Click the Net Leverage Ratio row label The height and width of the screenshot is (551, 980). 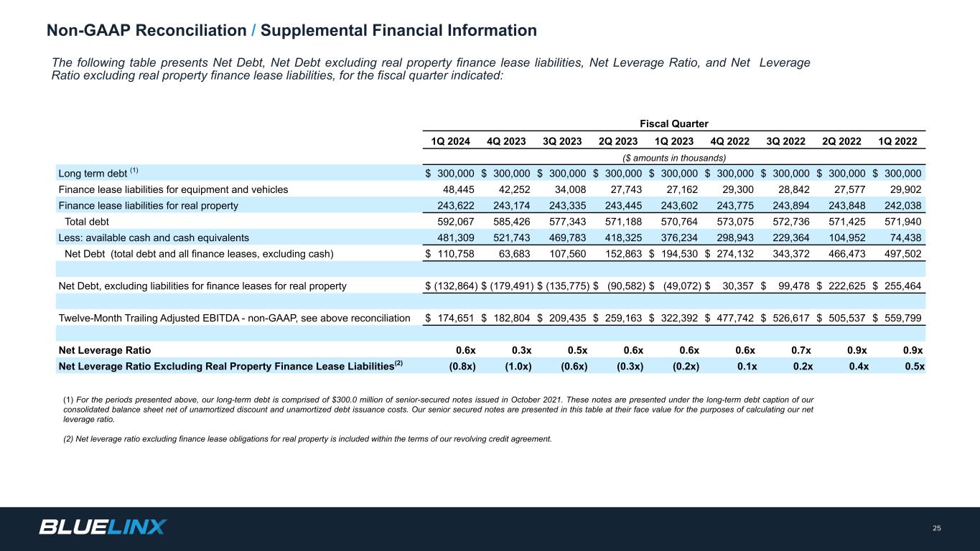tap(105, 350)
